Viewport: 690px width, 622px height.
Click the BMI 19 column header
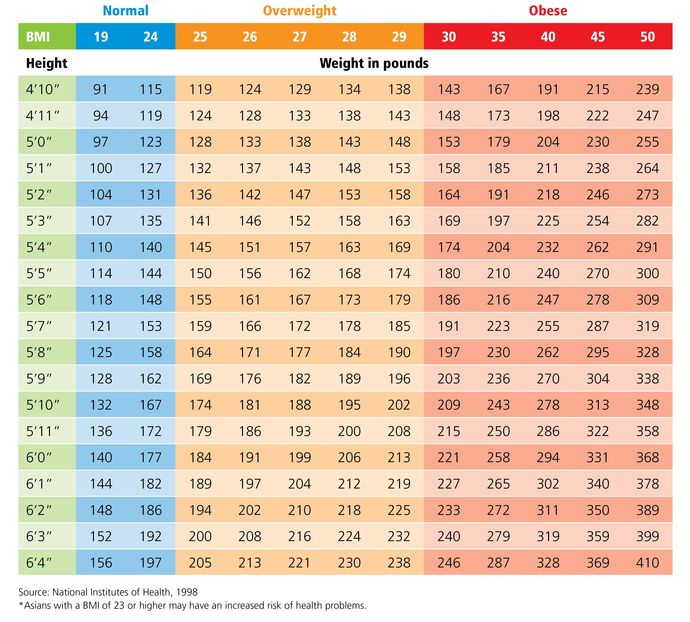101,37
